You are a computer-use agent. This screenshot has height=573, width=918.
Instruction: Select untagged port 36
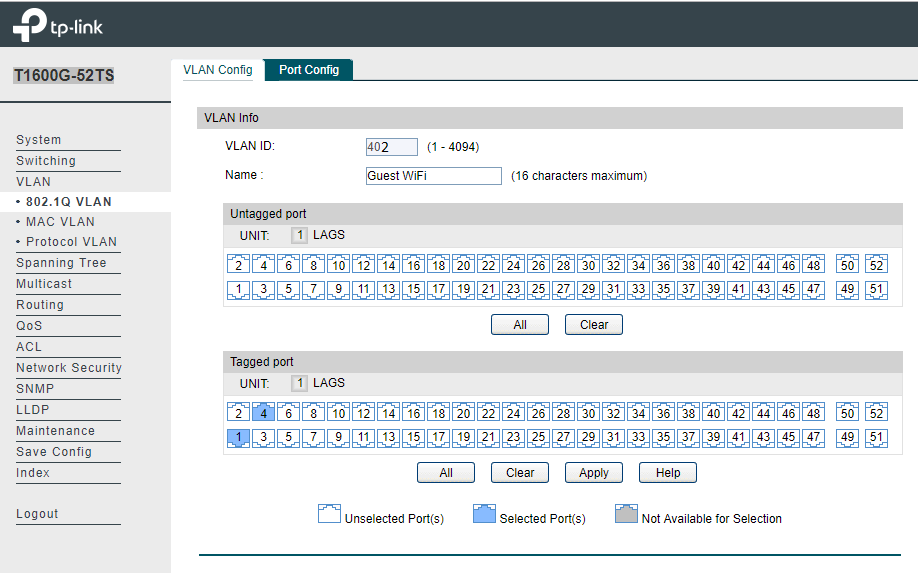pos(663,265)
